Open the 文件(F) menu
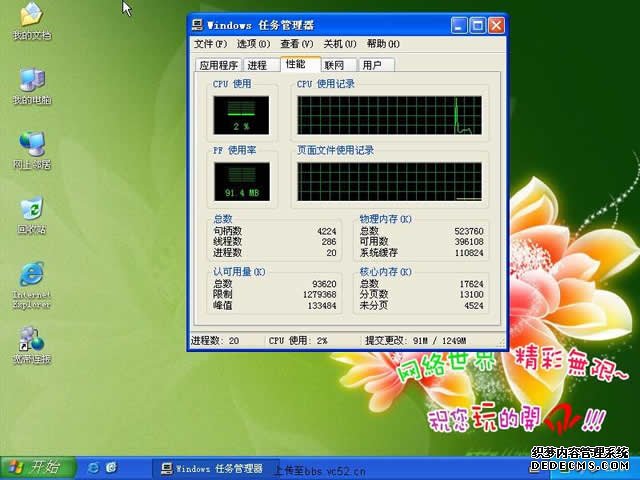 (210, 44)
